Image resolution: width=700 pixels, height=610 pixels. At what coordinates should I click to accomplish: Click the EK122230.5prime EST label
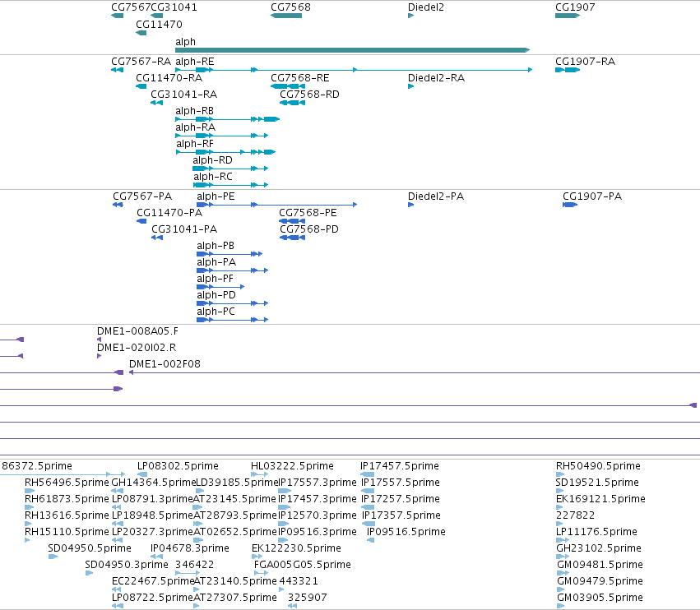pos(296,548)
